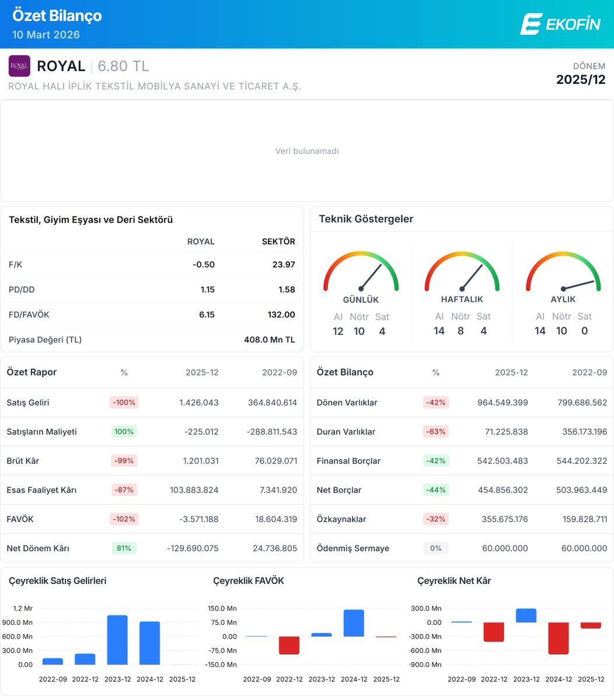614x700 pixels.
Task: Click the -63% badge for Duran Varlıklar
Action: [x=436, y=432]
